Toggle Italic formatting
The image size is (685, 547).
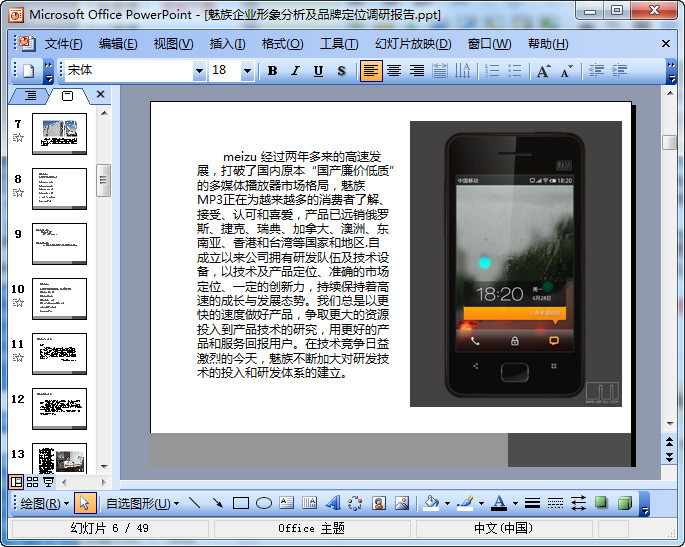coord(295,71)
